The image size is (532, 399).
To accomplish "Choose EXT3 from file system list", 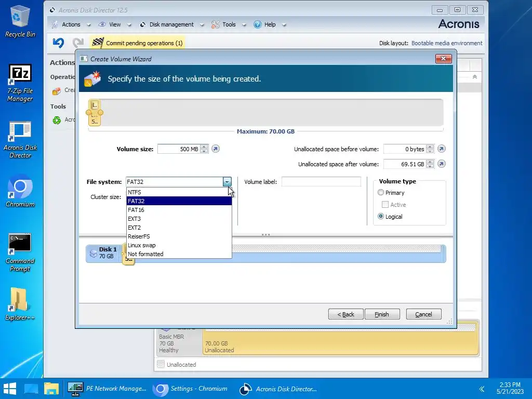I will click(x=179, y=219).
